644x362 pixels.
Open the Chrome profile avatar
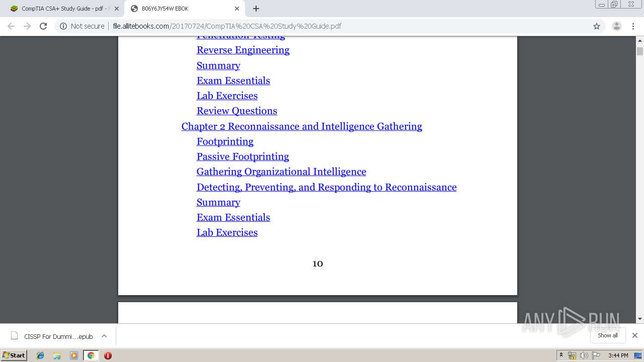pos(616,26)
